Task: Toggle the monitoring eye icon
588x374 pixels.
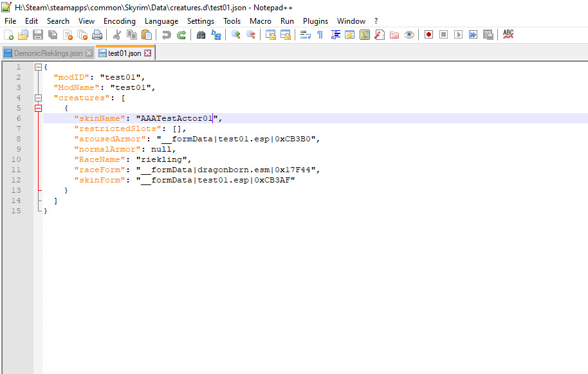Action: [409, 35]
